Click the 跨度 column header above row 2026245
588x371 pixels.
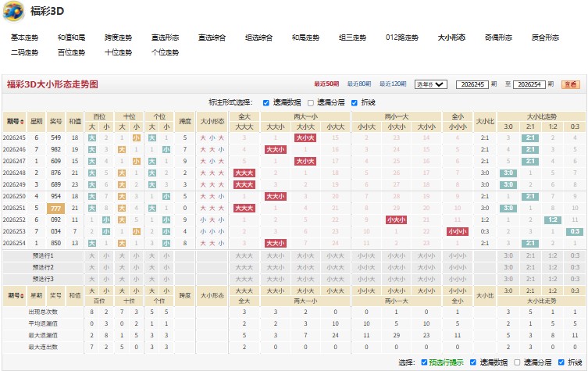click(185, 122)
